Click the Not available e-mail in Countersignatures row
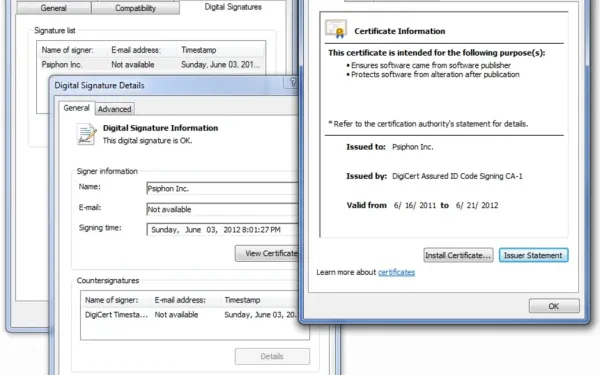600x375 pixels. pyautogui.click(x=176, y=315)
